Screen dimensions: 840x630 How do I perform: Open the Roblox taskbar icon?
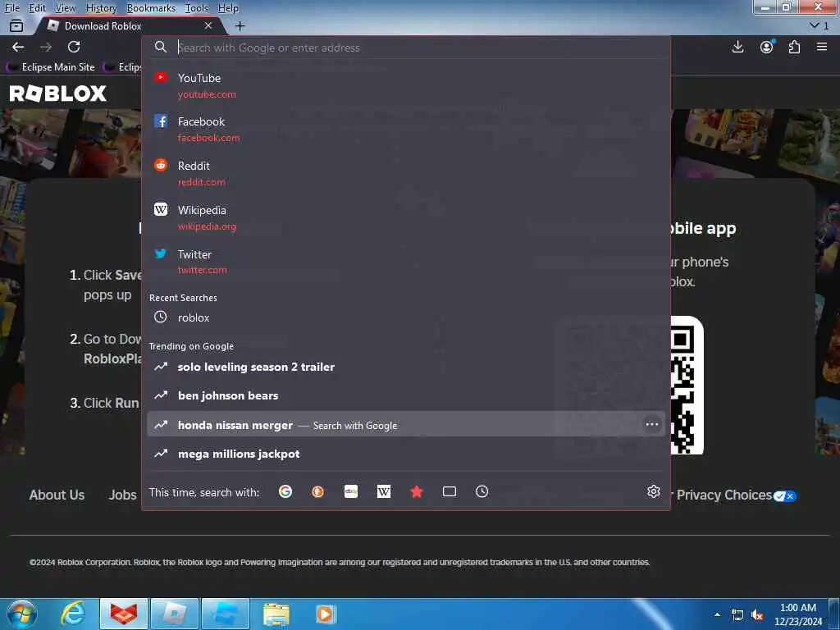pyautogui.click(x=175, y=614)
